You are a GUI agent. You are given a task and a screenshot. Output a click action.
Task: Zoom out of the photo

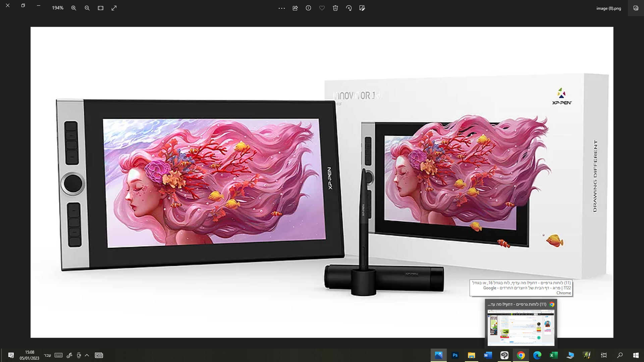tap(87, 8)
